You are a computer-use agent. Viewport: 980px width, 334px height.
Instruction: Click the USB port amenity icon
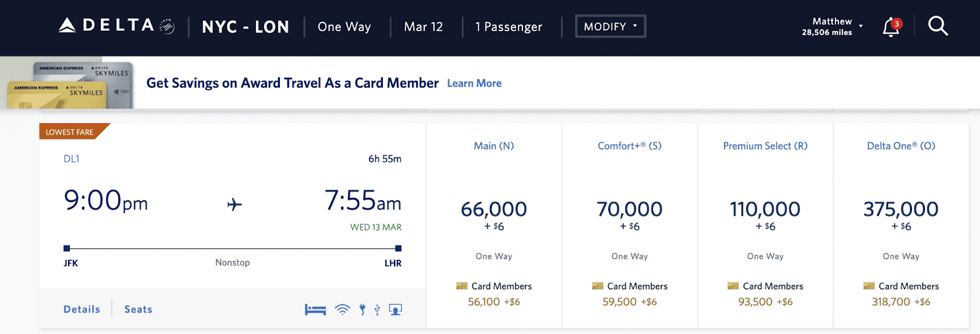pyautogui.click(x=377, y=309)
